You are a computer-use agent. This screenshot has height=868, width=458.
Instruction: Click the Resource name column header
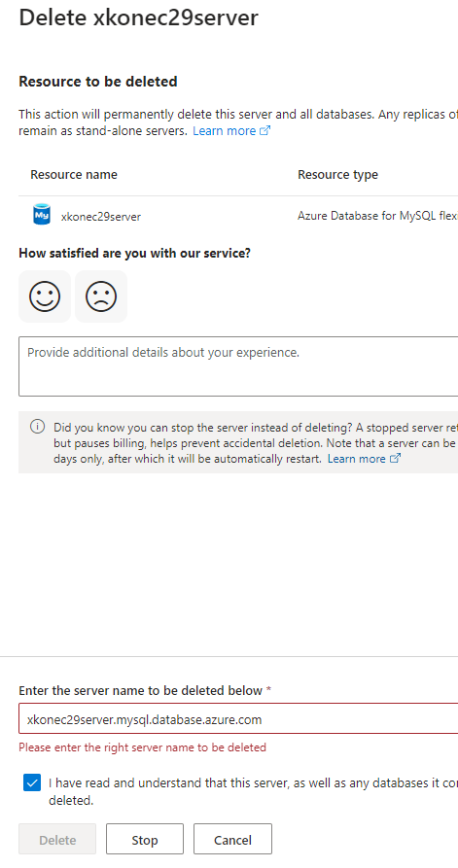pos(74,174)
